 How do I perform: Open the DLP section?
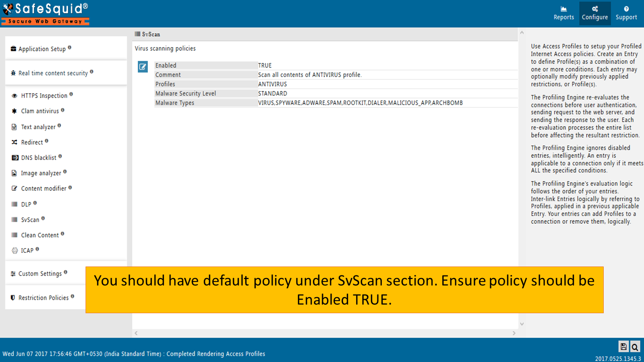tap(26, 204)
